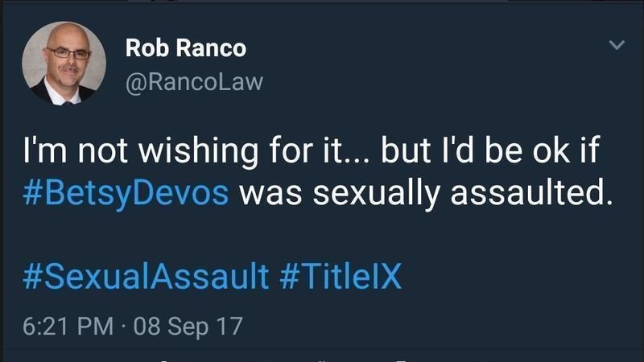Click the gray username below the display name
The width and height of the screenshot is (644, 362).
point(194,82)
